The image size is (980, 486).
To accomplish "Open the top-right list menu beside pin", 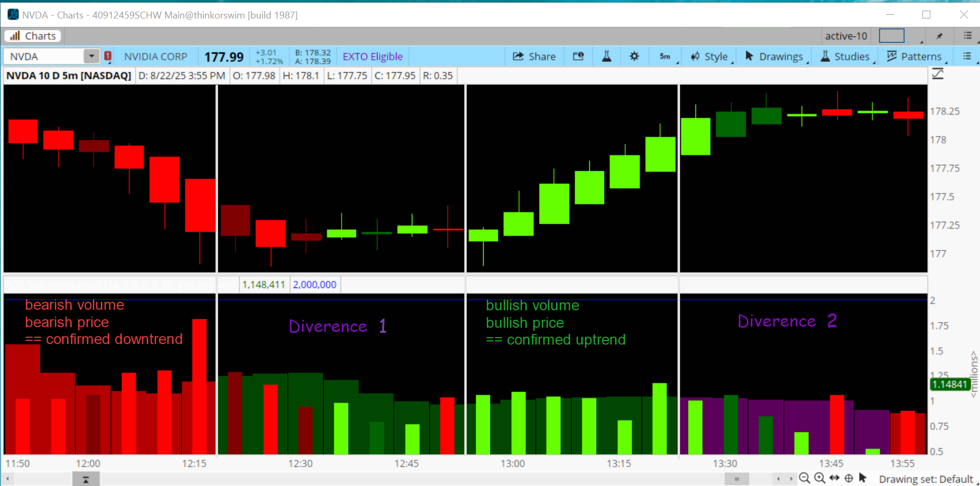I will click(967, 35).
